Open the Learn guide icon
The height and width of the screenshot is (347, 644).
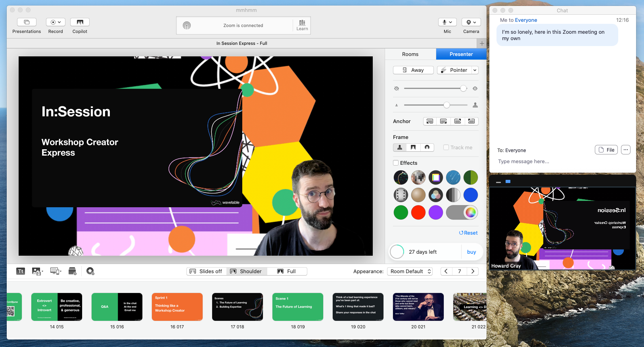pos(302,25)
